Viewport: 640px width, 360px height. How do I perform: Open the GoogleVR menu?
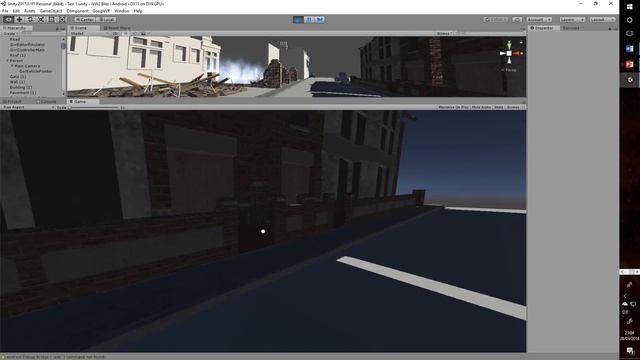tap(101, 11)
